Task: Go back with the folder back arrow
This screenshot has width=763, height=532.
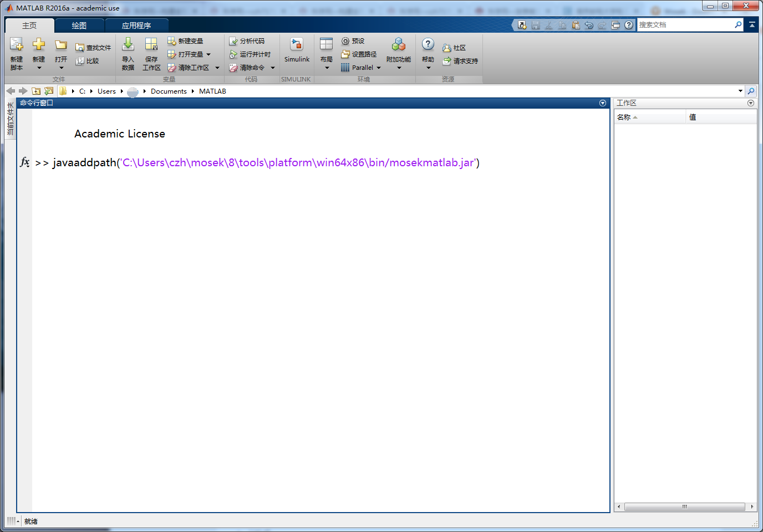Action: [x=11, y=91]
